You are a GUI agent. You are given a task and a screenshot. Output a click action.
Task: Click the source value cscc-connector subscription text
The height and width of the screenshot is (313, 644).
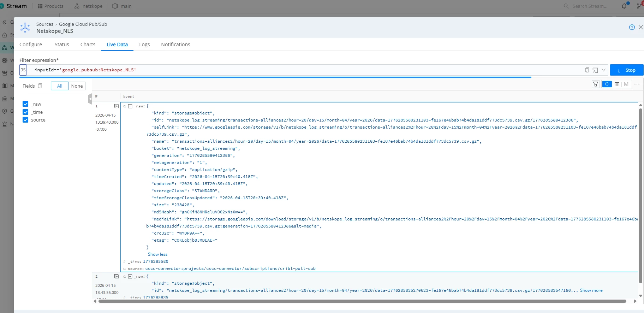[230, 268]
